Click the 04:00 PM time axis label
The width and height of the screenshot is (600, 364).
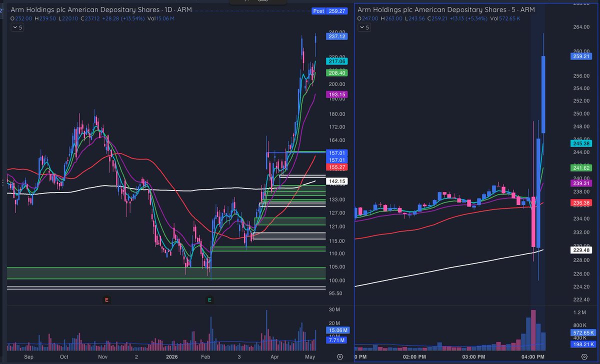click(x=533, y=357)
